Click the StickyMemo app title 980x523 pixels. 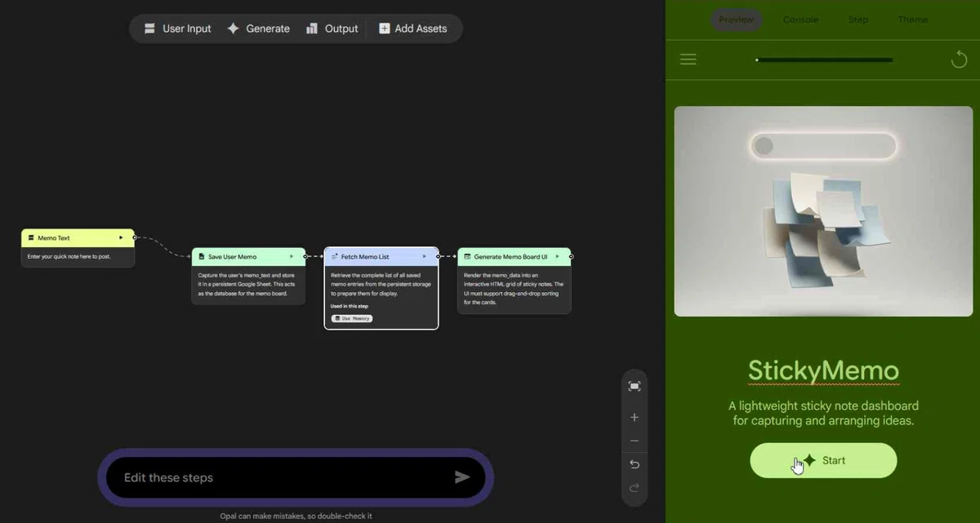tap(823, 371)
